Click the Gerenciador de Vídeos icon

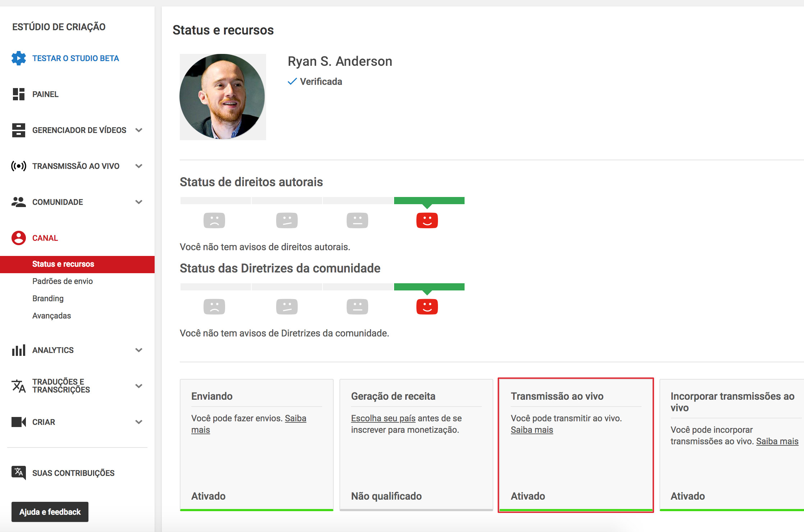tap(19, 130)
